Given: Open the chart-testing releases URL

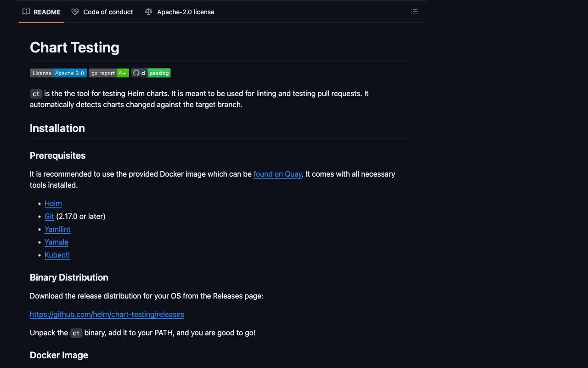Looking at the screenshot, I should pos(107,314).
